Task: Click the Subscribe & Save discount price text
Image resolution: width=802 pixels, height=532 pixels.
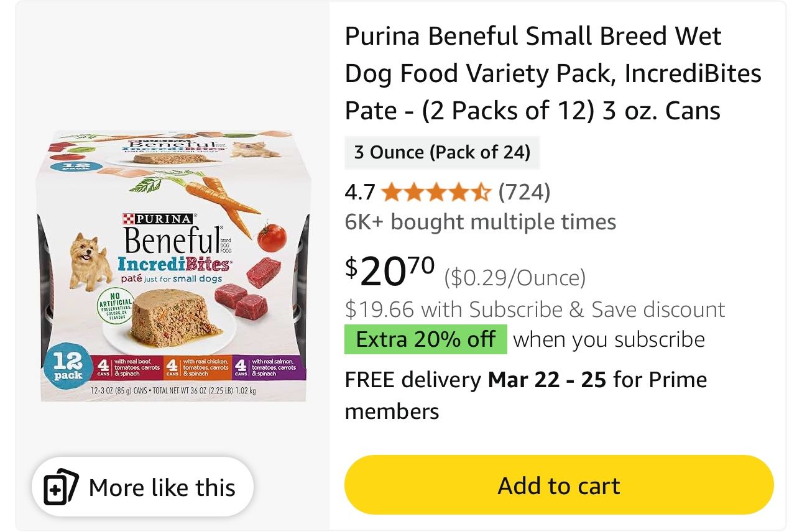Action: [x=535, y=309]
